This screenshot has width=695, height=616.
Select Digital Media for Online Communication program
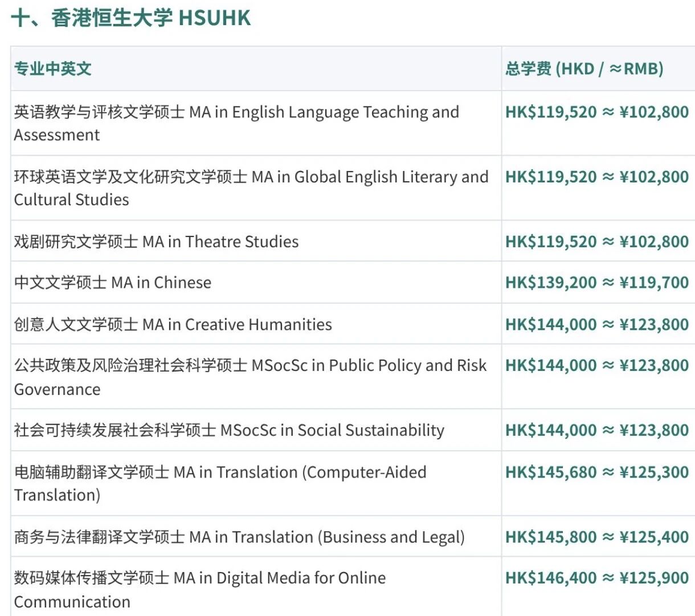point(200,589)
